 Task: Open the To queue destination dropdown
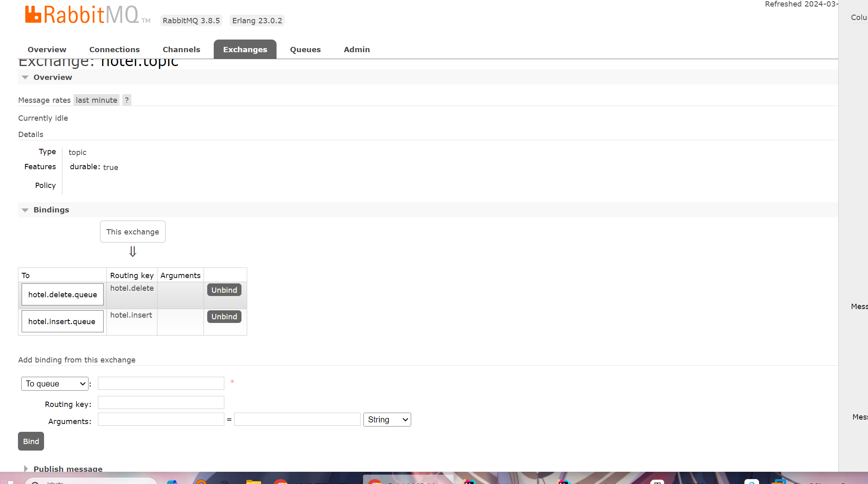tap(55, 384)
